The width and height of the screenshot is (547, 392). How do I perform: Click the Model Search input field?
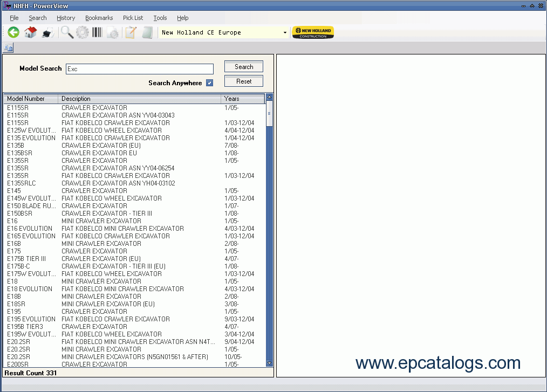140,68
